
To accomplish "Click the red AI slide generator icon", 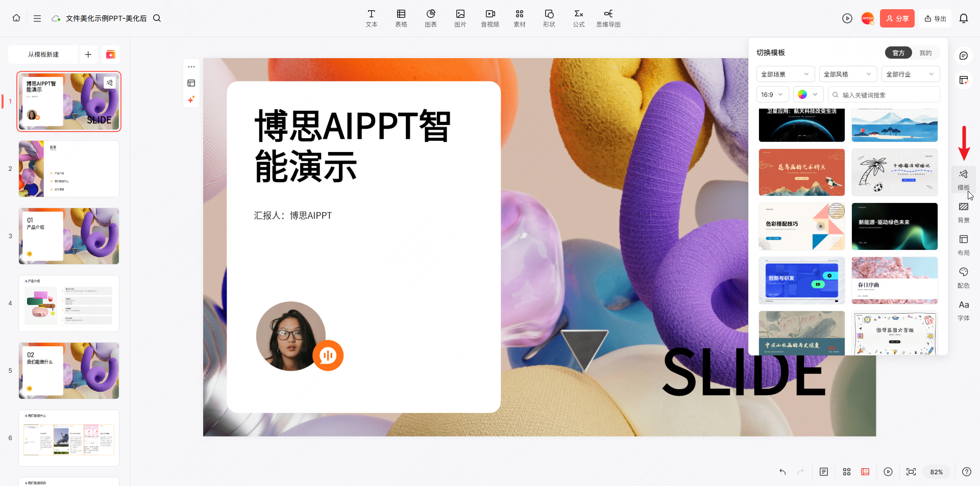I will [111, 55].
